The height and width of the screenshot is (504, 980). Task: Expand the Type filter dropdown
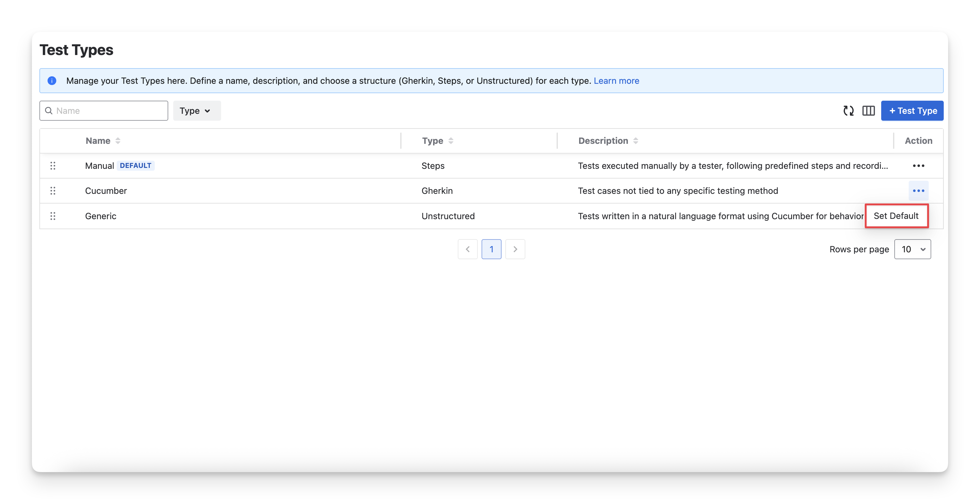(x=197, y=111)
